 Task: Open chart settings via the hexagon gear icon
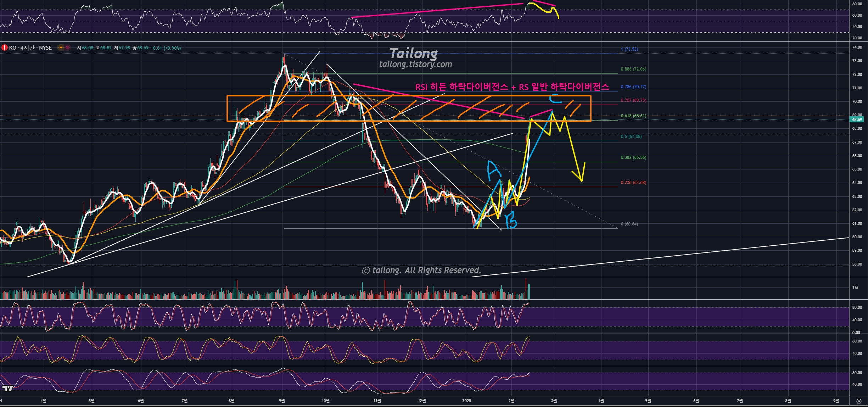[858, 401]
